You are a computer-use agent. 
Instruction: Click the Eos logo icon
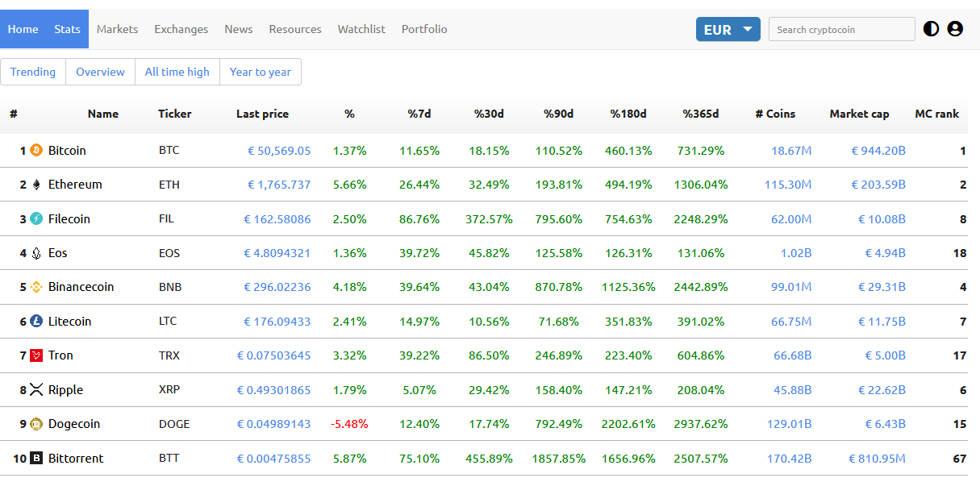[x=35, y=253]
